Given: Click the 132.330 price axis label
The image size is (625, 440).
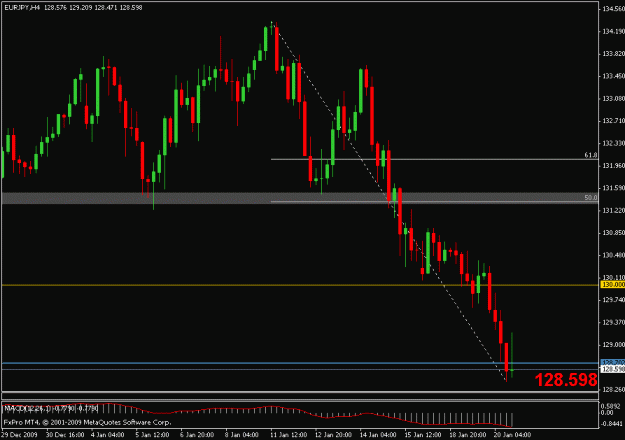Looking at the screenshot, I should [613, 143].
